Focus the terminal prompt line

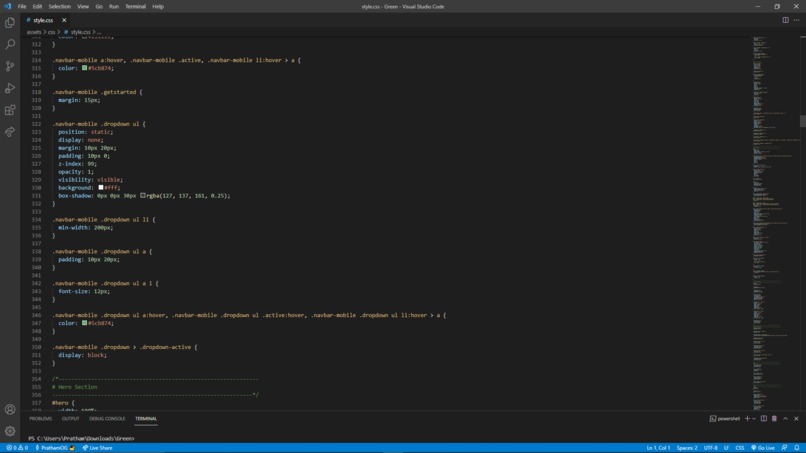click(x=81, y=439)
